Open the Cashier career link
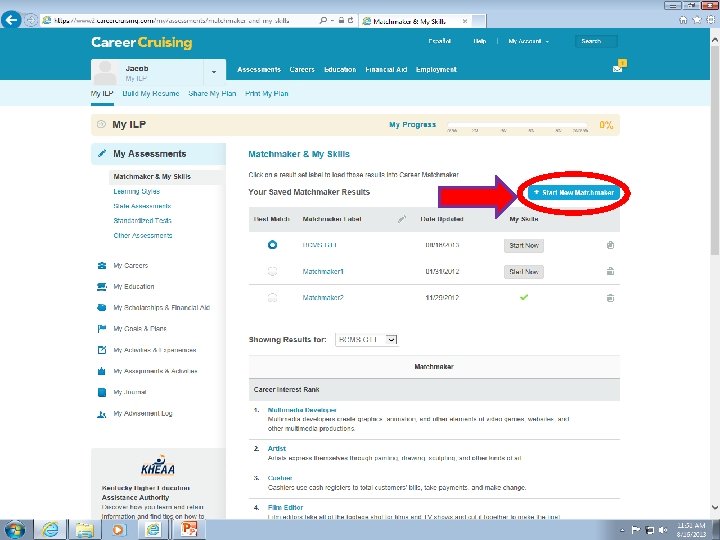Screen dimensions: 720x540 tap(280, 478)
